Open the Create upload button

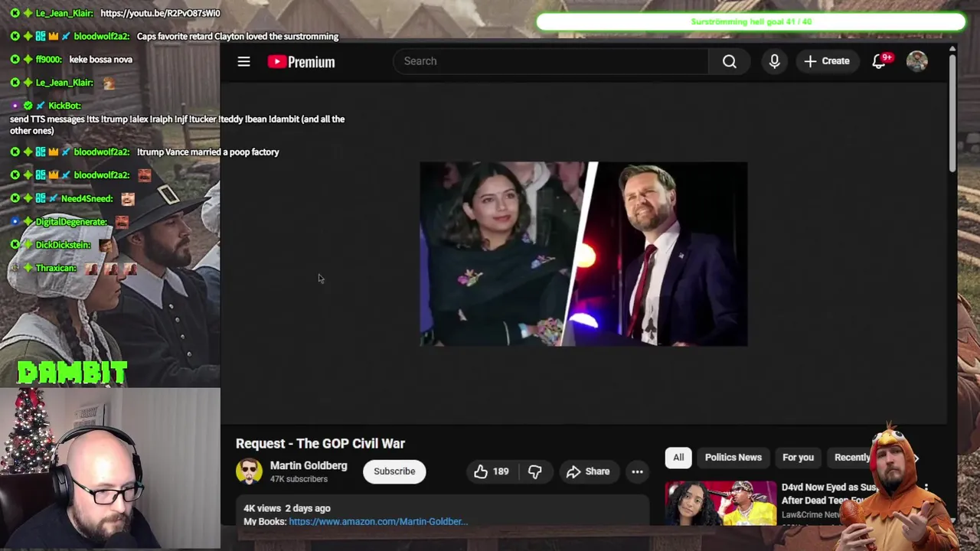point(827,61)
